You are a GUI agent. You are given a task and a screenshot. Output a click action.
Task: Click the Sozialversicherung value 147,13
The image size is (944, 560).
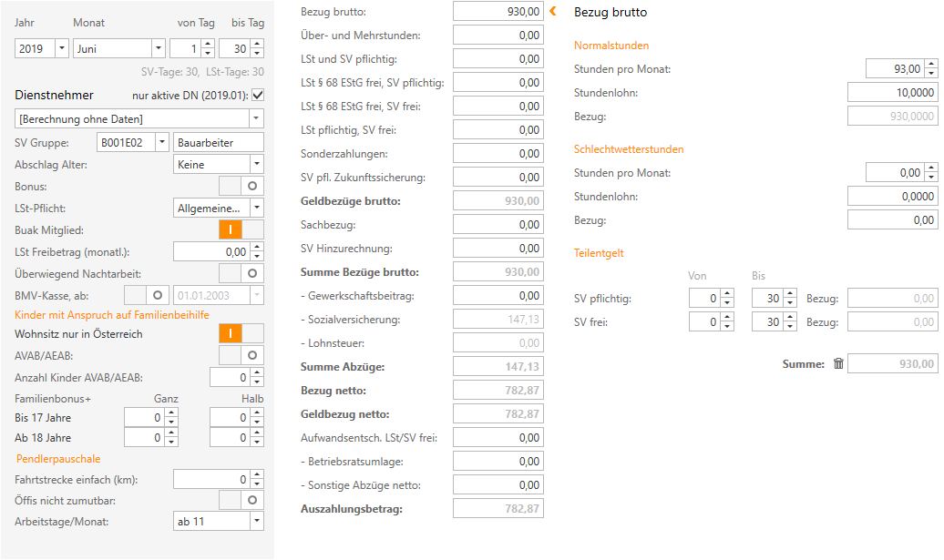tap(498, 319)
